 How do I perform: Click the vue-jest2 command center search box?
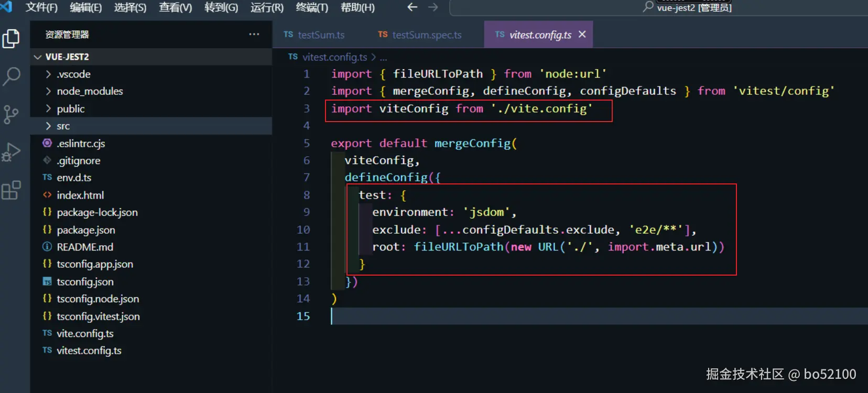point(659,7)
